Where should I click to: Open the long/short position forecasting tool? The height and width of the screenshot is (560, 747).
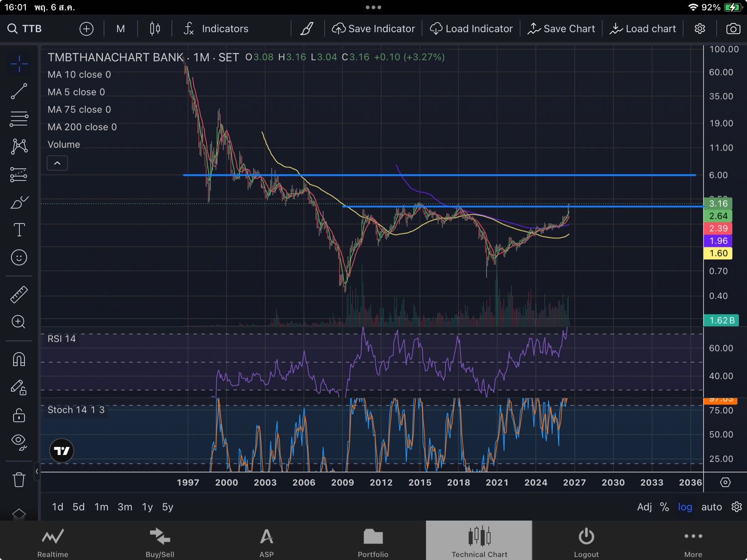(x=19, y=174)
